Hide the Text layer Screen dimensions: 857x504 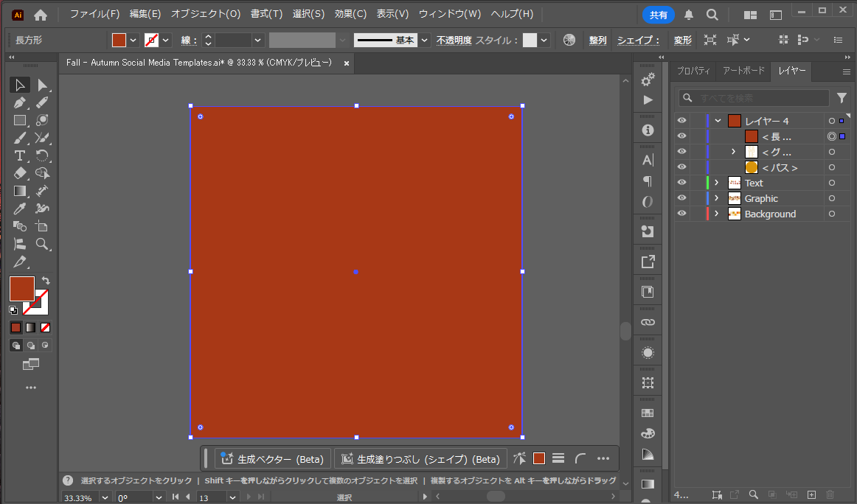pos(681,183)
